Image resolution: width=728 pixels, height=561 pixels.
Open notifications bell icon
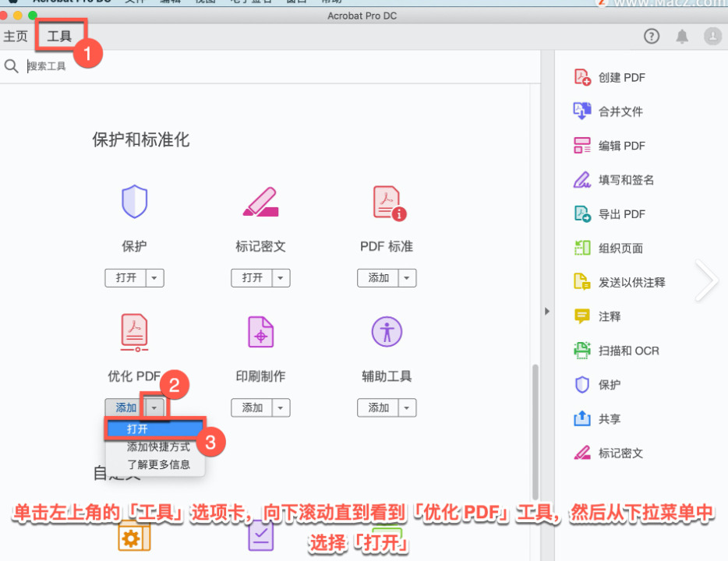[681, 36]
